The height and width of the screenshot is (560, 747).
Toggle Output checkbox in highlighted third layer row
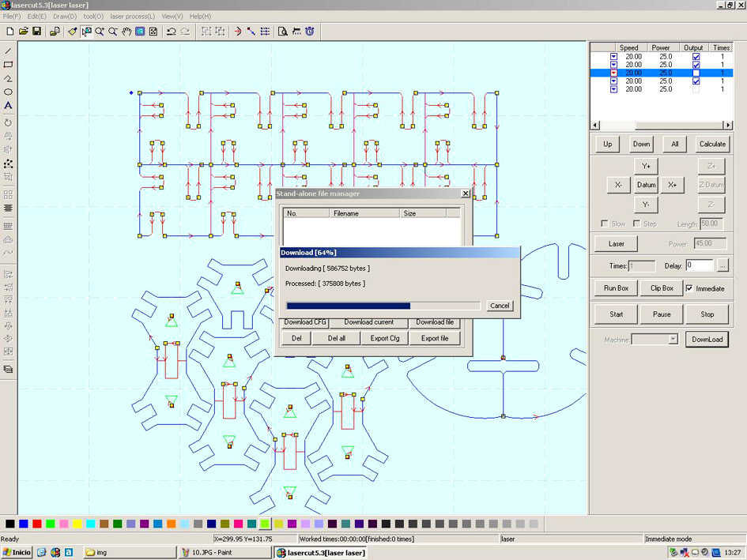click(x=696, y=73)
